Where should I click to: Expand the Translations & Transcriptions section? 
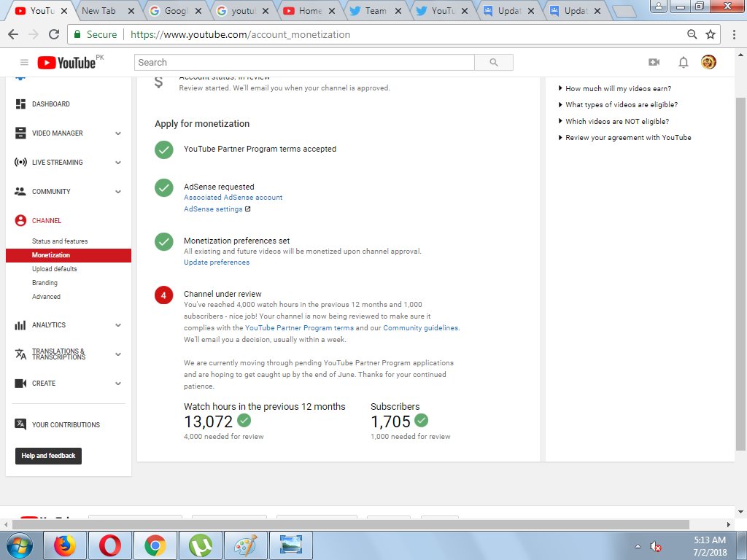click(118, 354)
